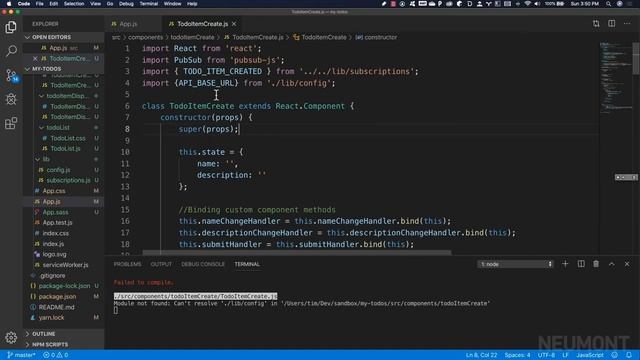Click the editor vertical scrollbar thumb
This screenshot has height=360, width=640.
(x=636, y=58)
